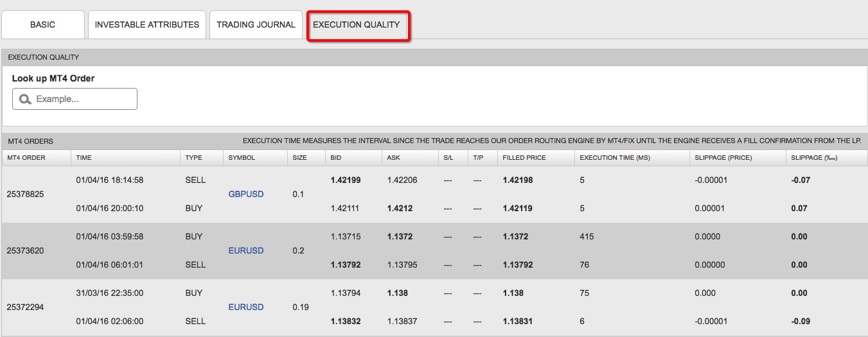Click time 01/04/16 03:59:58
This screenshot has width=868, height=337.
tap(109, 236)
